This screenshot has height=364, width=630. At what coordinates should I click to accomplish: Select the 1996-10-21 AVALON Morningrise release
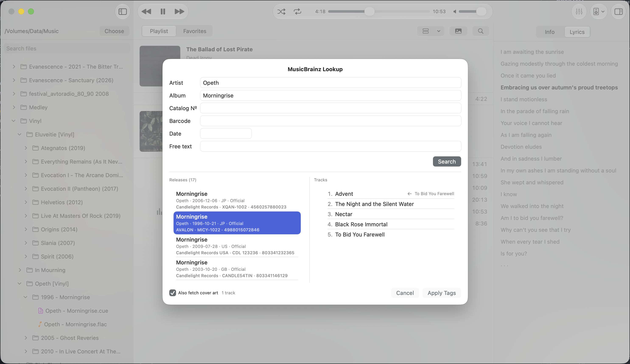coord(237,223)
